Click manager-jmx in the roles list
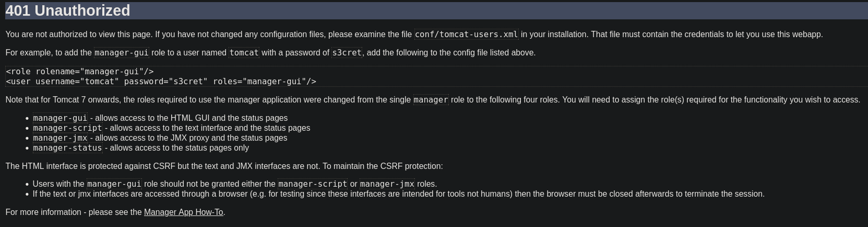 coord(60,138)
